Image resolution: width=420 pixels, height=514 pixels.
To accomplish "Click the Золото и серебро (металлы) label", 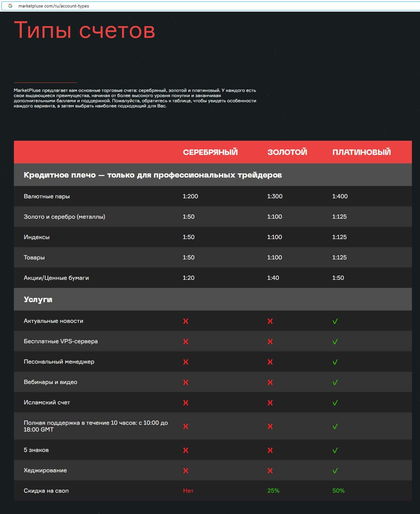I will pos(64,217).
